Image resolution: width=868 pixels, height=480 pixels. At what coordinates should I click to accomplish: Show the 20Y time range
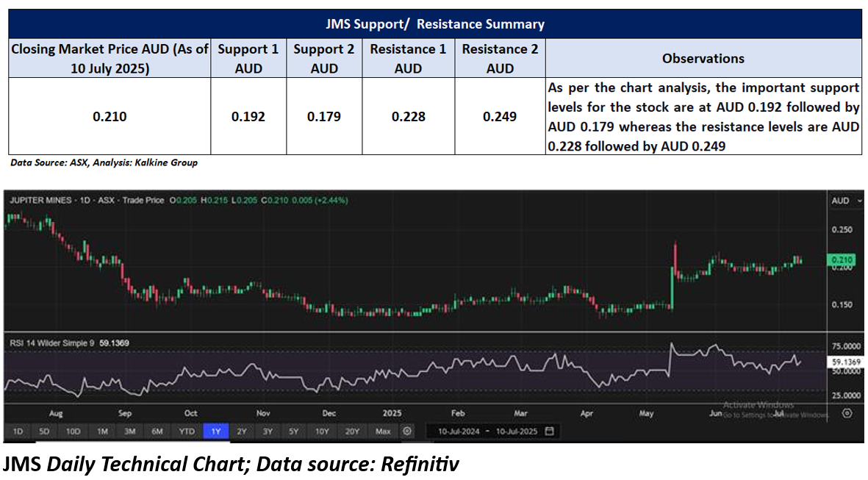pyautogui.click(x=353, y=431)
